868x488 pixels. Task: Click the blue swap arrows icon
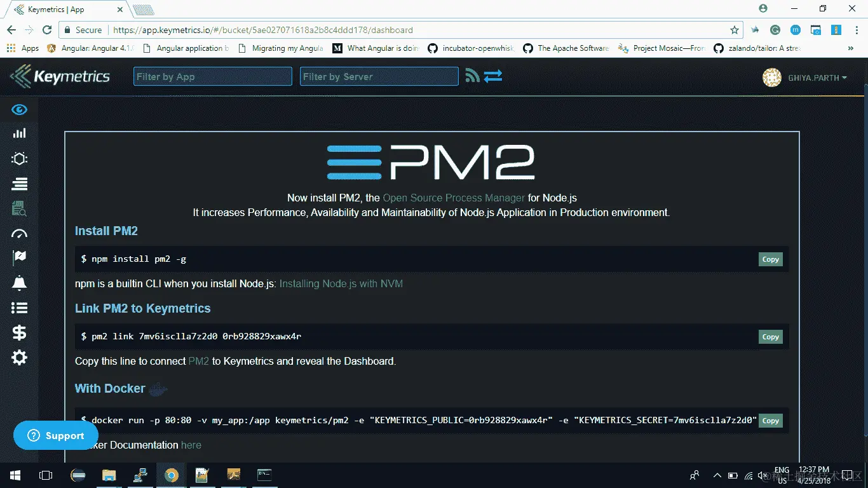coord(493,76)
